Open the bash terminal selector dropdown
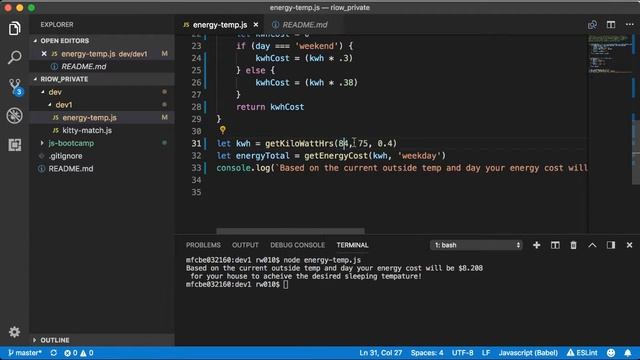640x360 pixels. pyautogui.click(x=476, y=245)
